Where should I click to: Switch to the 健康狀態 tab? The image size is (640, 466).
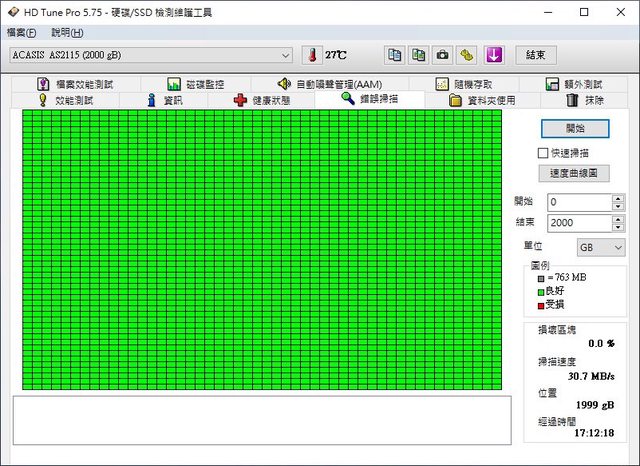point(262,100)
